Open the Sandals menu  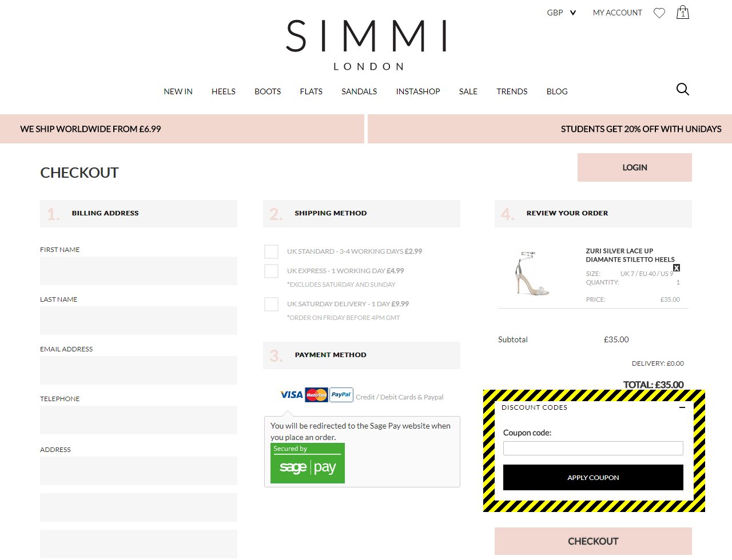pyautogui.click(x=359, y=91)
